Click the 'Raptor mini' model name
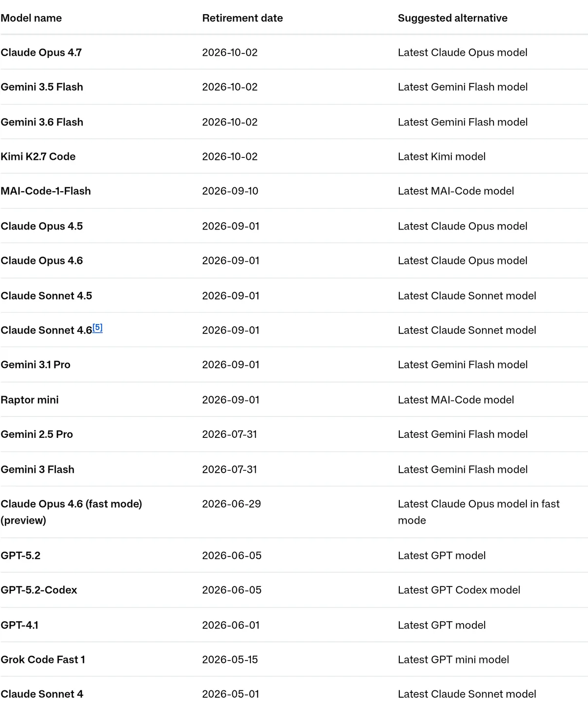This screenshot has height=711, width=588. click(29, 400)
